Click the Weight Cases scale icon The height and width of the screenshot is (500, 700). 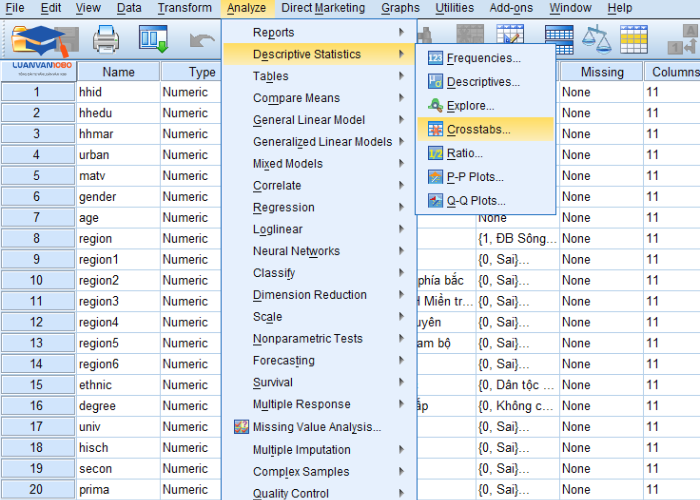(x=596, y=40)
